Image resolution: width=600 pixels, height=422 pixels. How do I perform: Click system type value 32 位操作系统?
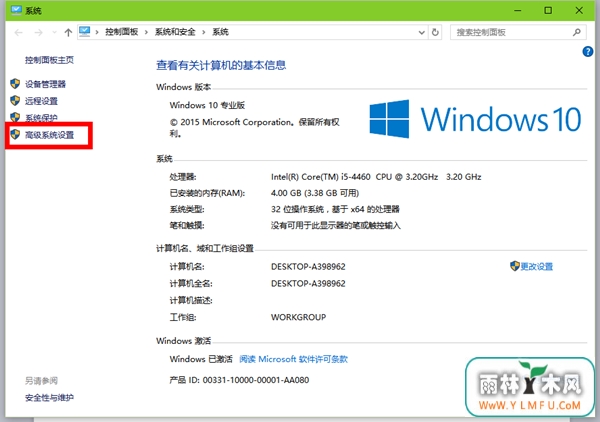point(335,209)
